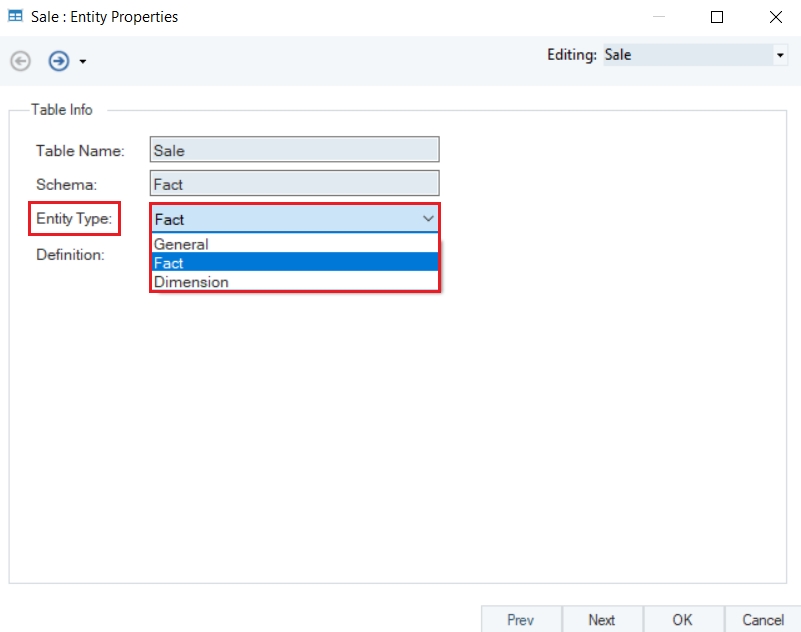Dismiss dialog with Cancel button
The height and width of the screenshot is (632, 801).
coord(763,620)
